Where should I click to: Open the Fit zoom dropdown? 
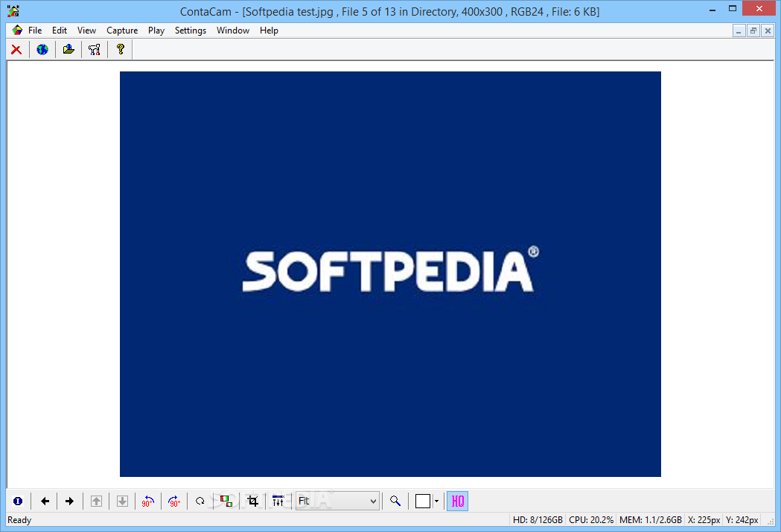pos(337,501)
